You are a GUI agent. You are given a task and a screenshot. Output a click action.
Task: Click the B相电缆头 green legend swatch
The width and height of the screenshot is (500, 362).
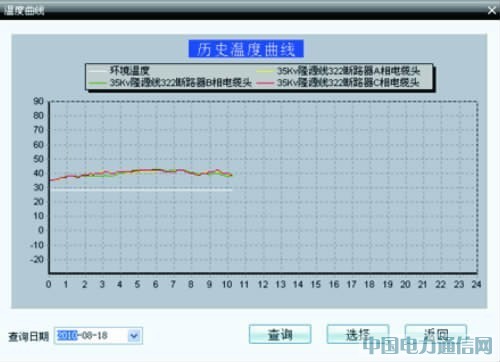click(97, 83)
